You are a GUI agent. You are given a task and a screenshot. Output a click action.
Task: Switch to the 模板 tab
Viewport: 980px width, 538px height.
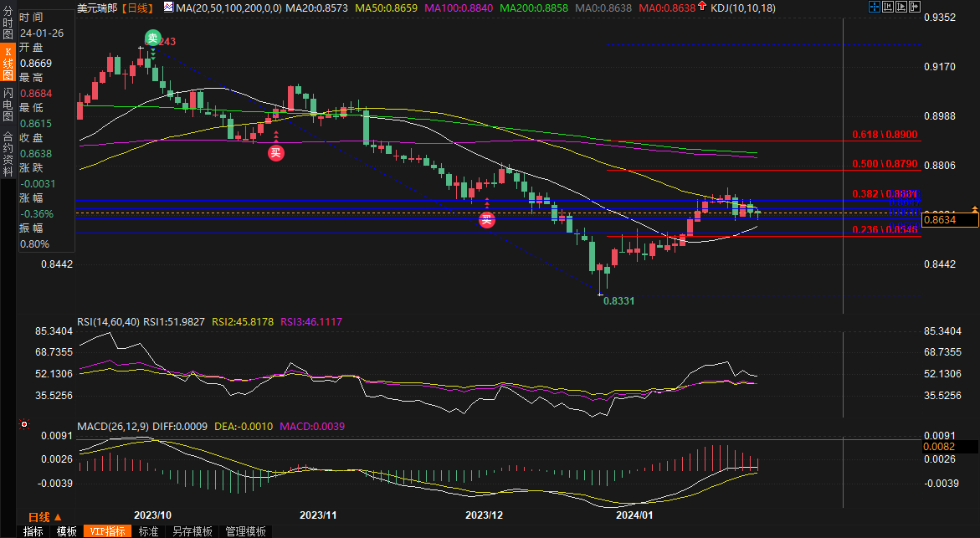(66, 531)
